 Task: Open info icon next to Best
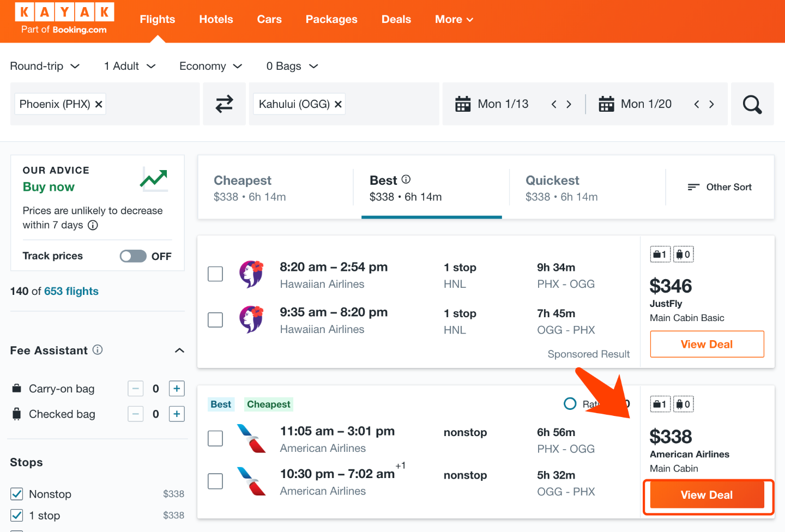point(406,179)
